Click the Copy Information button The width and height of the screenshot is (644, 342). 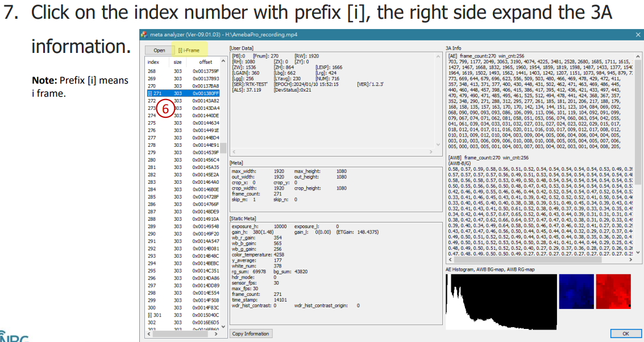pyautogui.click(x=251, y=333)
